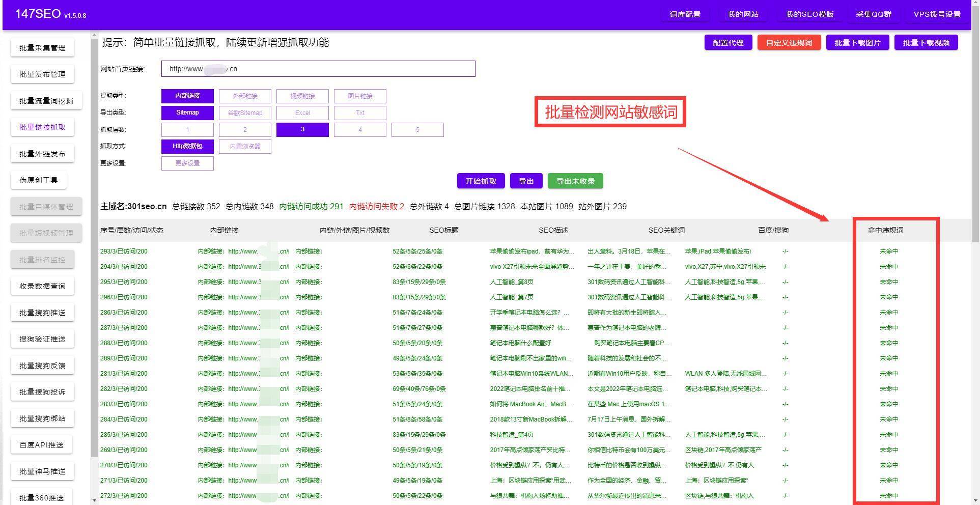
Task: Open the 更多设置 panel
Action: 187,163
